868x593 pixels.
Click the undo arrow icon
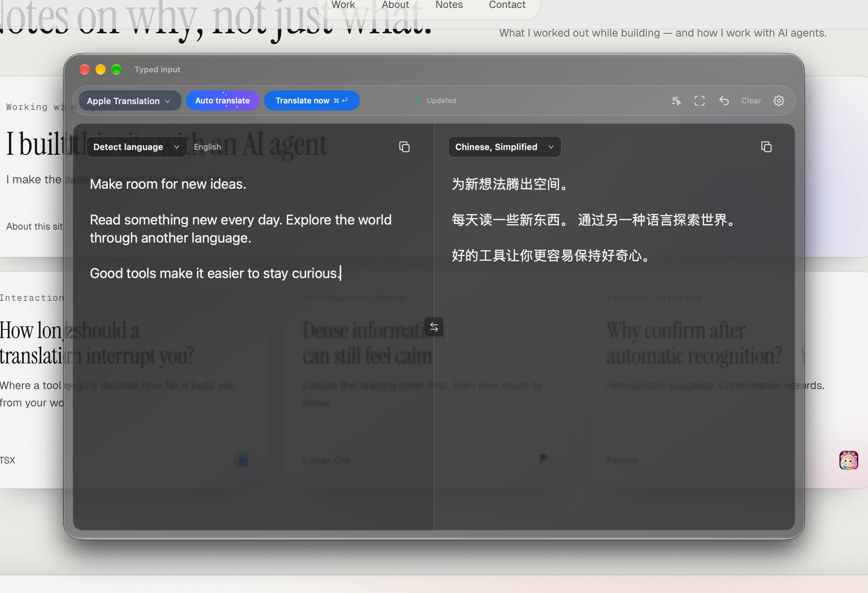click(x=724, y=101)
